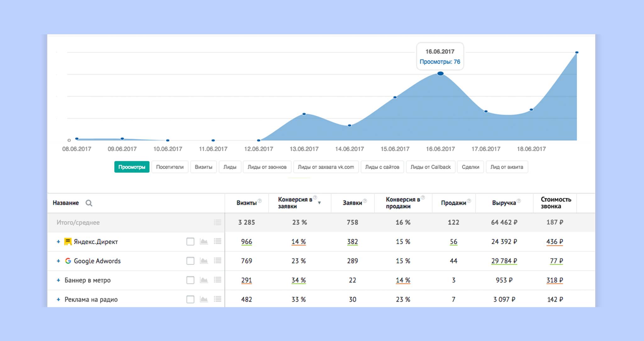
Task: Switch chart to Лиды от Callback
Action: pyautogui.click(x=430, y=167)
